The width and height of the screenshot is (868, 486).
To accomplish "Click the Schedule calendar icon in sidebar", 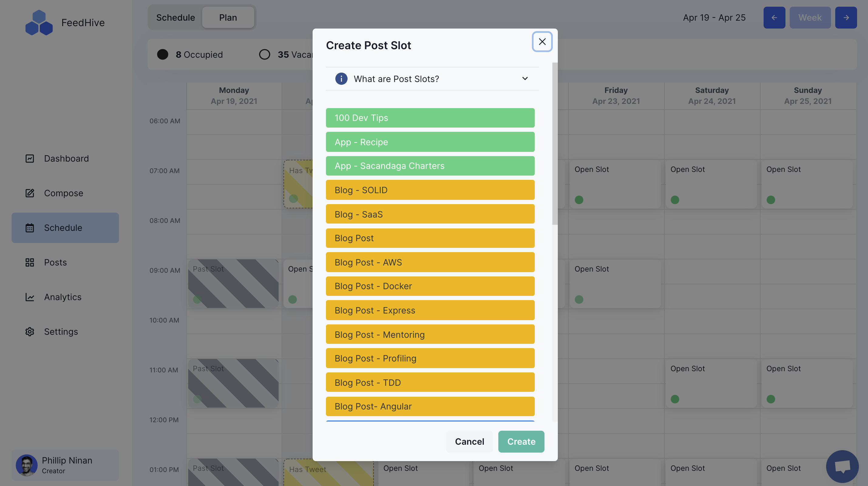I will [x=30, y=228].
